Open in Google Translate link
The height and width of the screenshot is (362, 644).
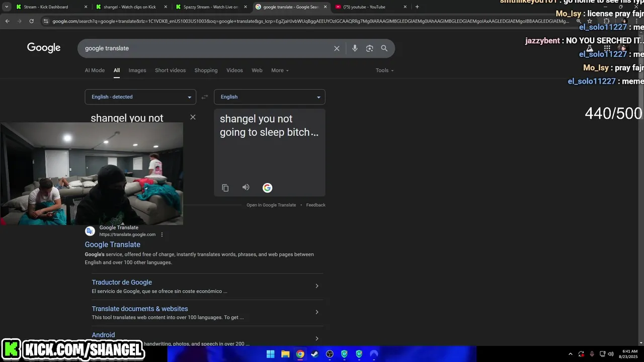(271, 205)
